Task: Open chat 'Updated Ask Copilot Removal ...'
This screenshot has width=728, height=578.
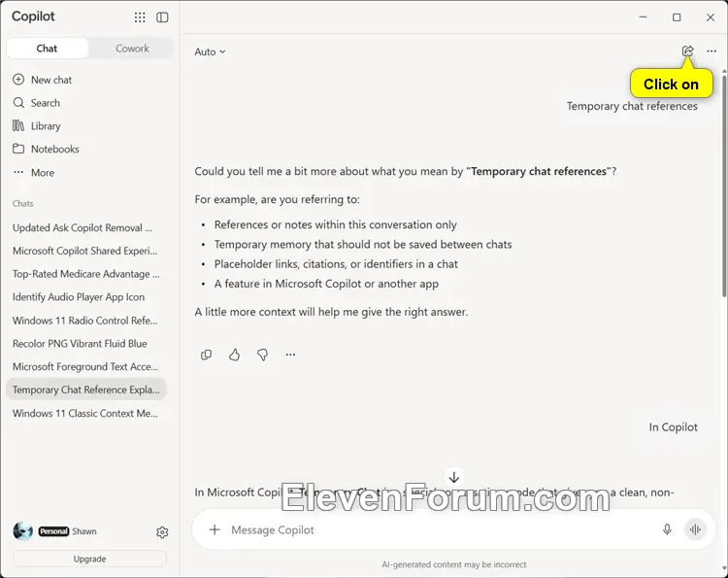Action: (x=86, y=227)
